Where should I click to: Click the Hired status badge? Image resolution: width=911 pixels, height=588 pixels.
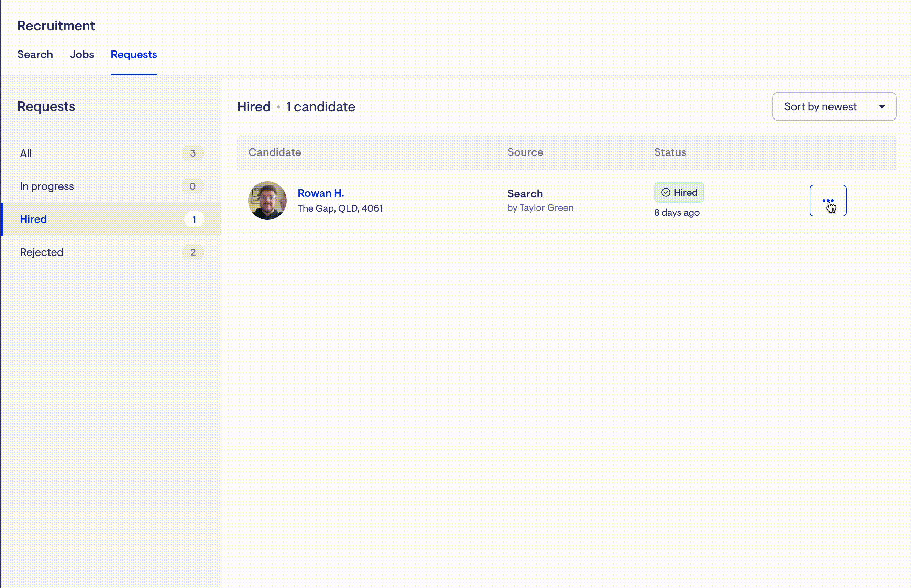click(x=679, y=192)
